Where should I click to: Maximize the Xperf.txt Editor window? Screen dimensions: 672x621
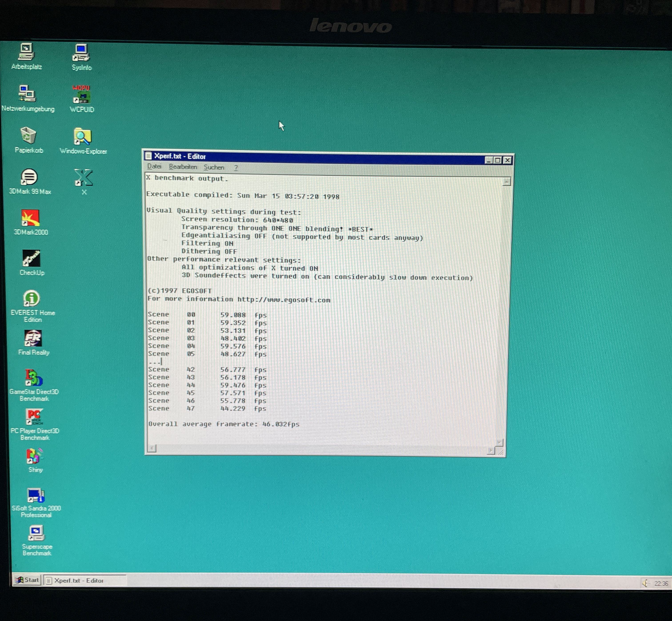498,160
